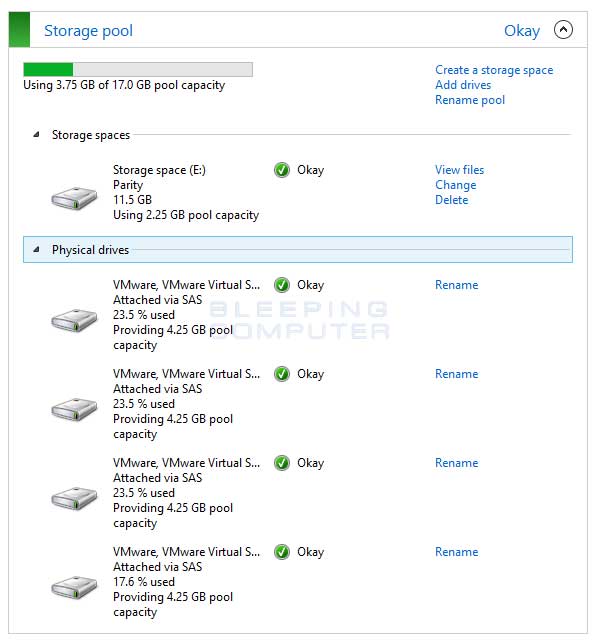The width and height of the screenshot is (598, 641).
Task: Click the green Okay checkmark of the first physical drive
Action: point(282,285)
